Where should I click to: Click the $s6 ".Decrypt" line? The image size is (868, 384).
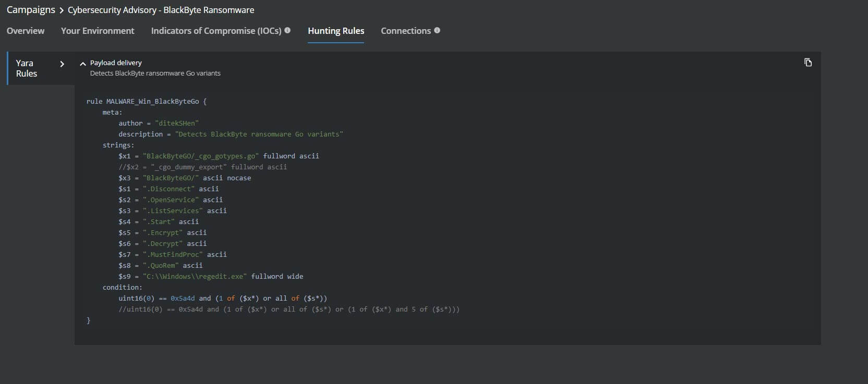coord(162,244)
